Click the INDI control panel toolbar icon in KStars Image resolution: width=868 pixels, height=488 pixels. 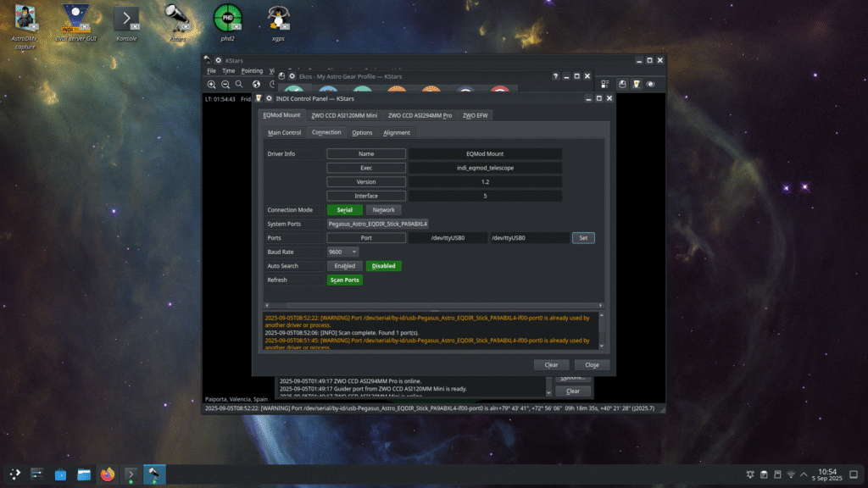(x=636, y=84)
